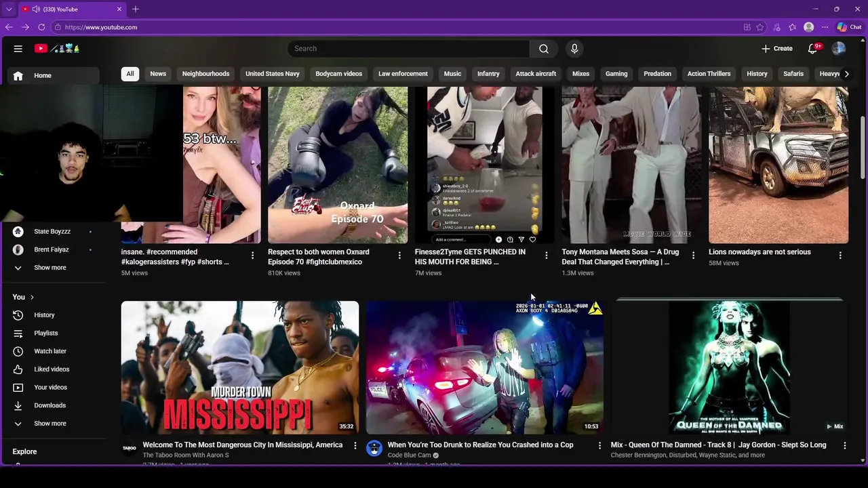Select the Safaris filter chip
868x488 pixels.
pos(793,74)
